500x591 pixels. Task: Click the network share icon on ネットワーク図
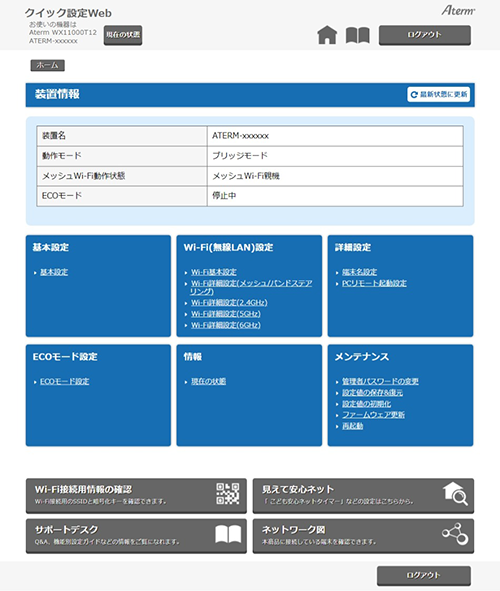click(455, 534)
